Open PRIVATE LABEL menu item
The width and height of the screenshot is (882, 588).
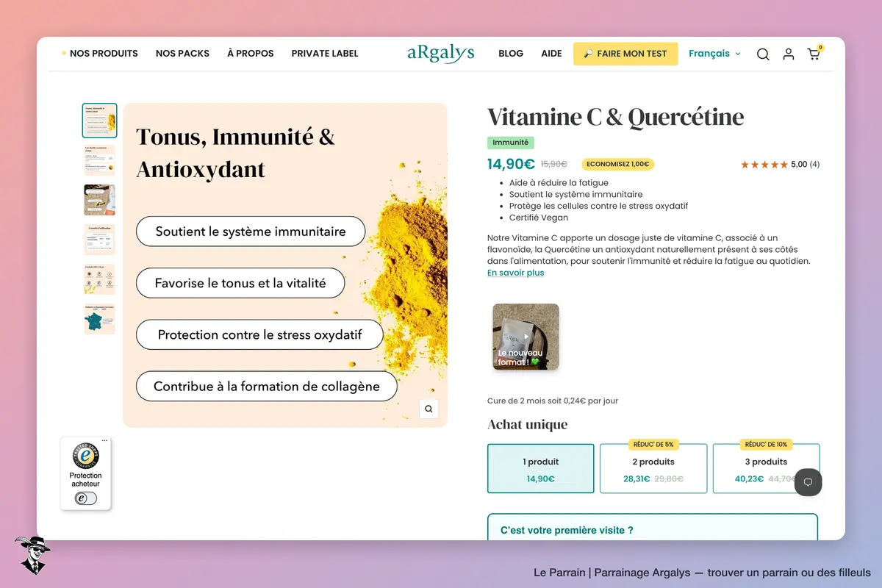click(325, 54)
